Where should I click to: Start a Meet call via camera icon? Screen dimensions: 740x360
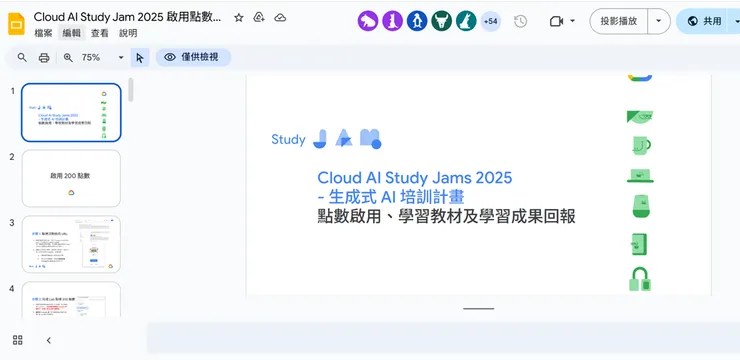click(556, 21)
